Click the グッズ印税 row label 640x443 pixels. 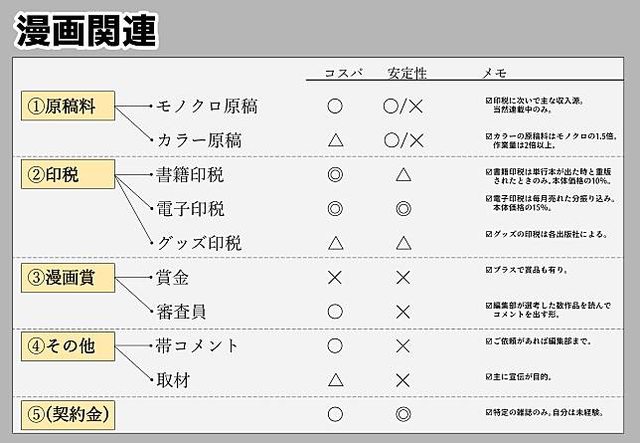[x=199, y=243]
